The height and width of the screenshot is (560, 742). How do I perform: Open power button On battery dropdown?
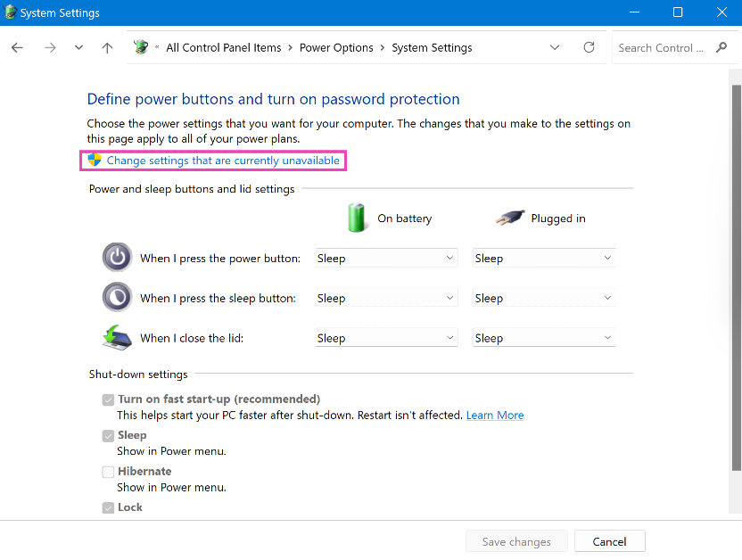click(x=386, y=259)
